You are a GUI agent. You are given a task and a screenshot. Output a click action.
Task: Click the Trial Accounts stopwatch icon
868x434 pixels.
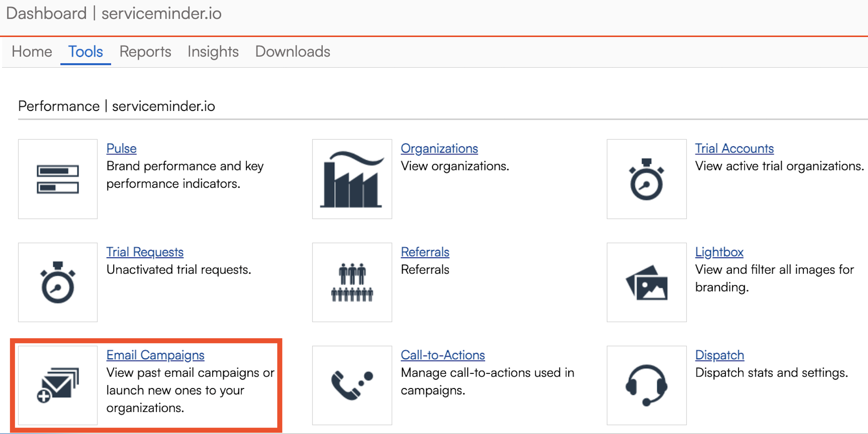(646, 179)
